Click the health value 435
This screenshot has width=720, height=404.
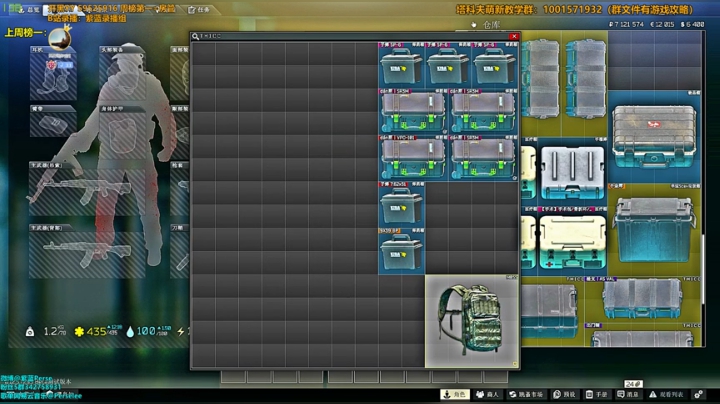(x=97, y=331)
